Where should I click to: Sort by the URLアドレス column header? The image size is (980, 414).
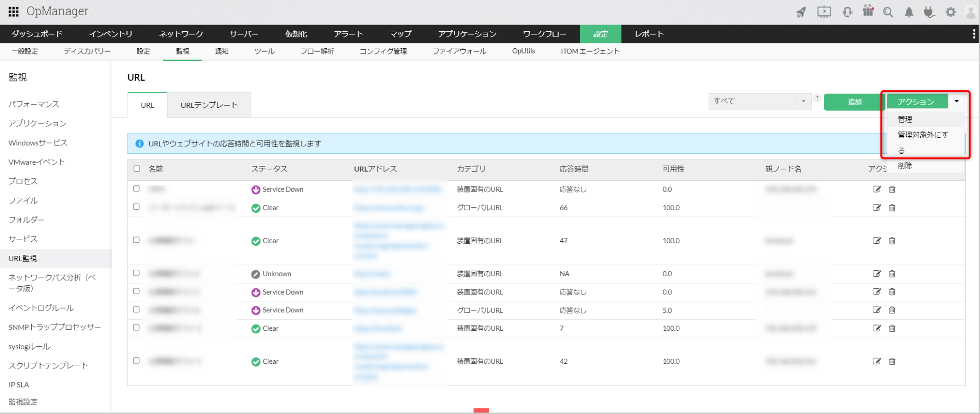click(375, 169)
